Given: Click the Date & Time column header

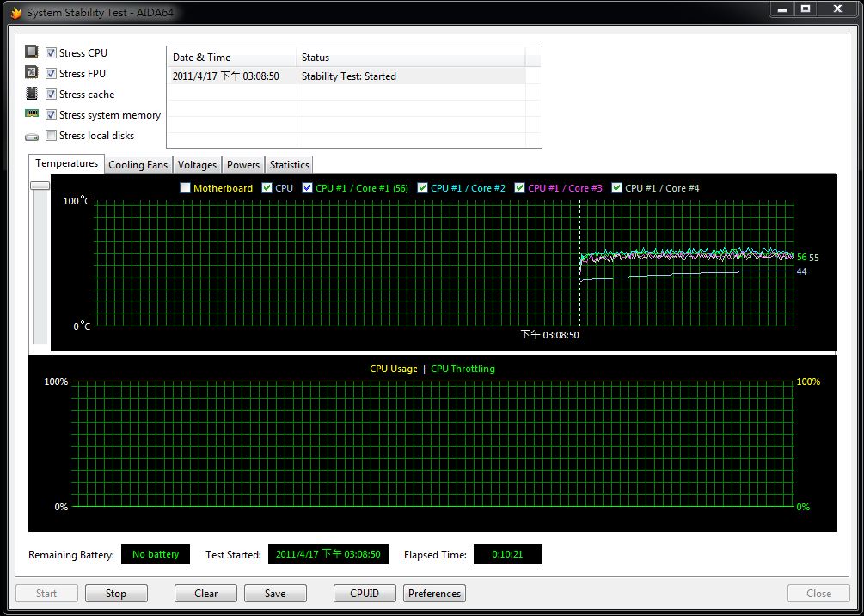Looking at the screenshot, I should [x=231, y=58].
